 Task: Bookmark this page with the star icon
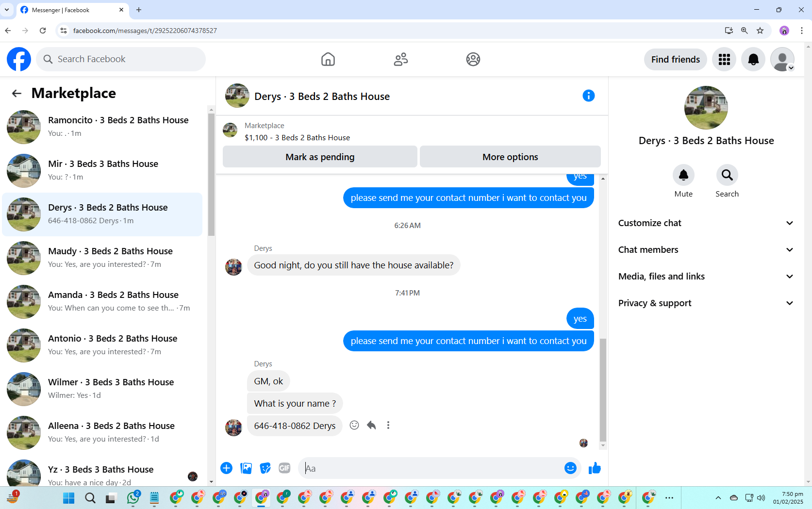[x=760, y=31]
